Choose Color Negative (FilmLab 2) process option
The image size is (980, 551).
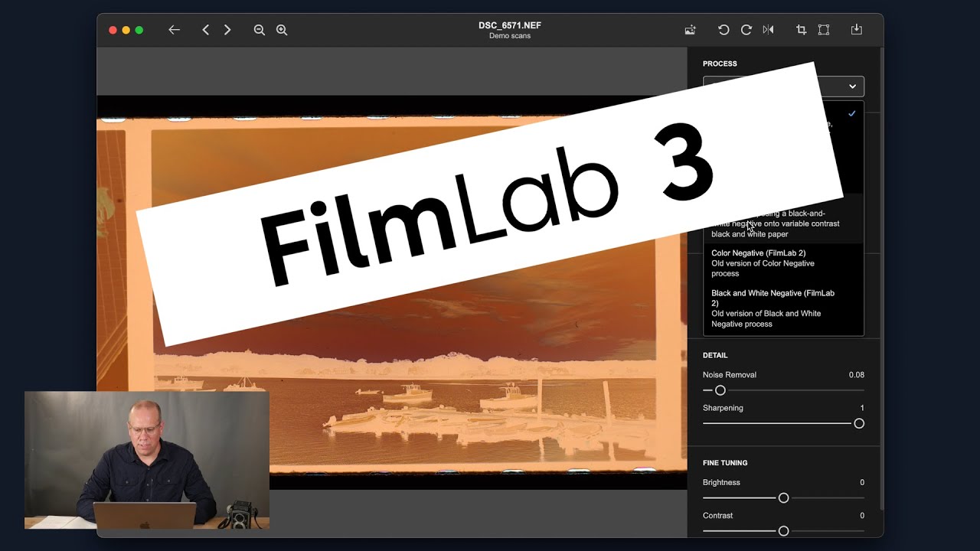tap(783, 263)
